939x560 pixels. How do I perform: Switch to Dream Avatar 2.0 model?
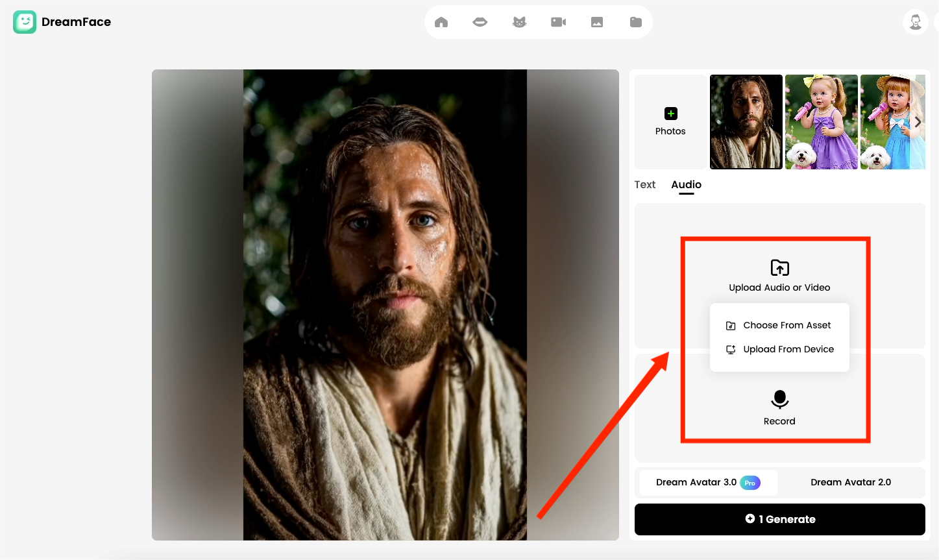pos(850,482)
